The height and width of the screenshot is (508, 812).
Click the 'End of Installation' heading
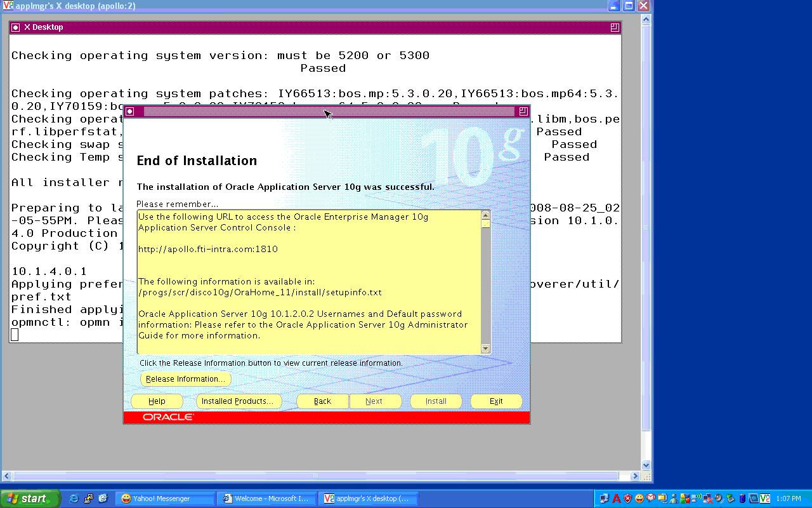(x=197, y=161)
